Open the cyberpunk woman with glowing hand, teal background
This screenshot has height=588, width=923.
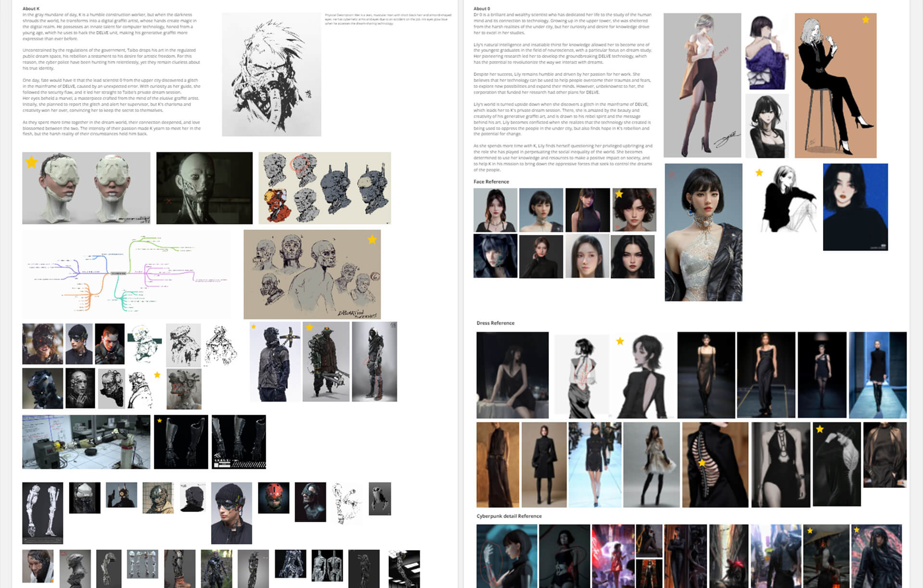click(x=507, y=556)
